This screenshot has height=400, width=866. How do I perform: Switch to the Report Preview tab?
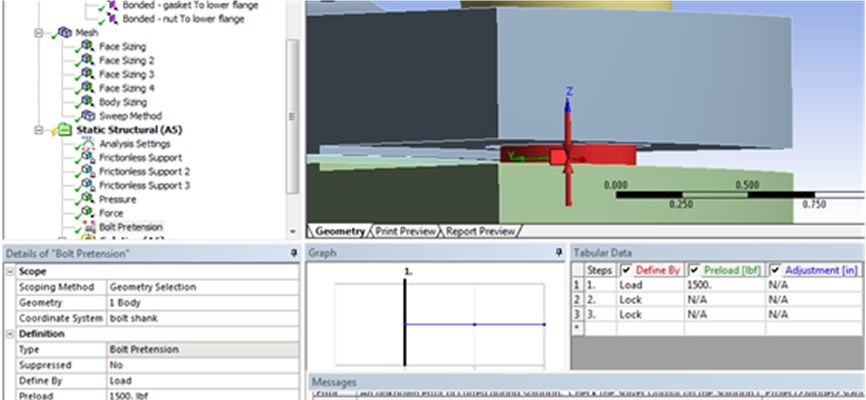(x=480, y=231)
